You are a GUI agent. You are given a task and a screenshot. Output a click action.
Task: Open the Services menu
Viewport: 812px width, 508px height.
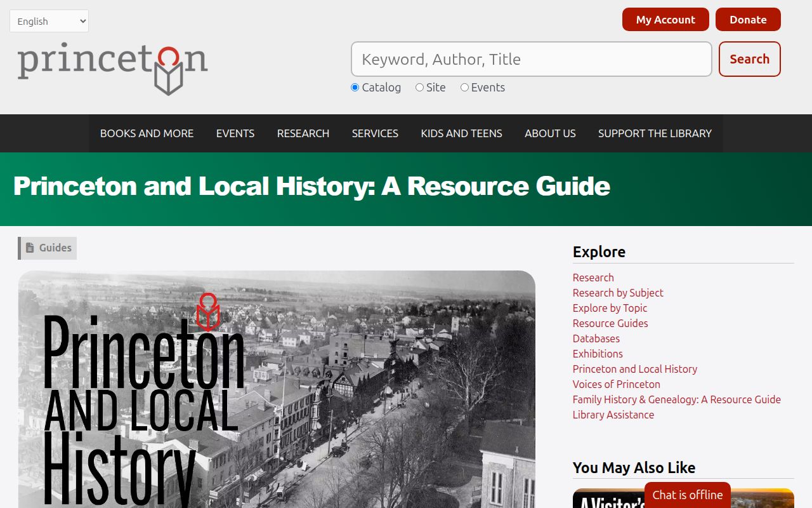(375, 133)
